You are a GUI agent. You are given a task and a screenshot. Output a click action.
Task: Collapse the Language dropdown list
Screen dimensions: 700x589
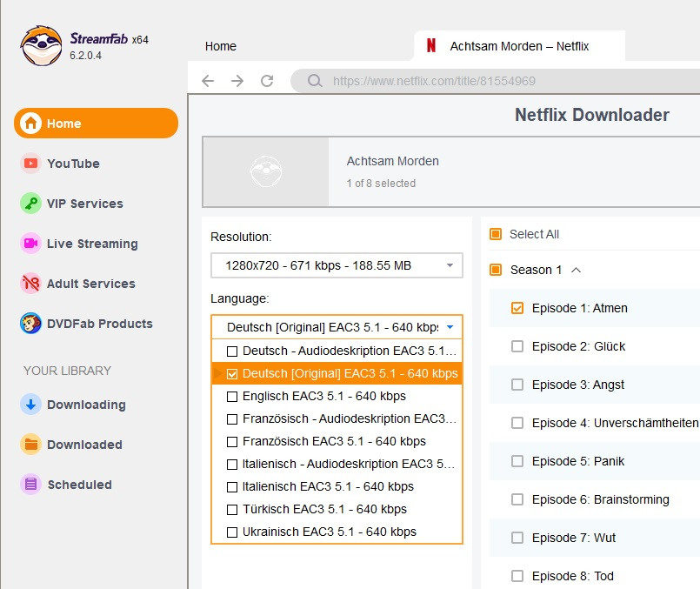click(450, 327)
